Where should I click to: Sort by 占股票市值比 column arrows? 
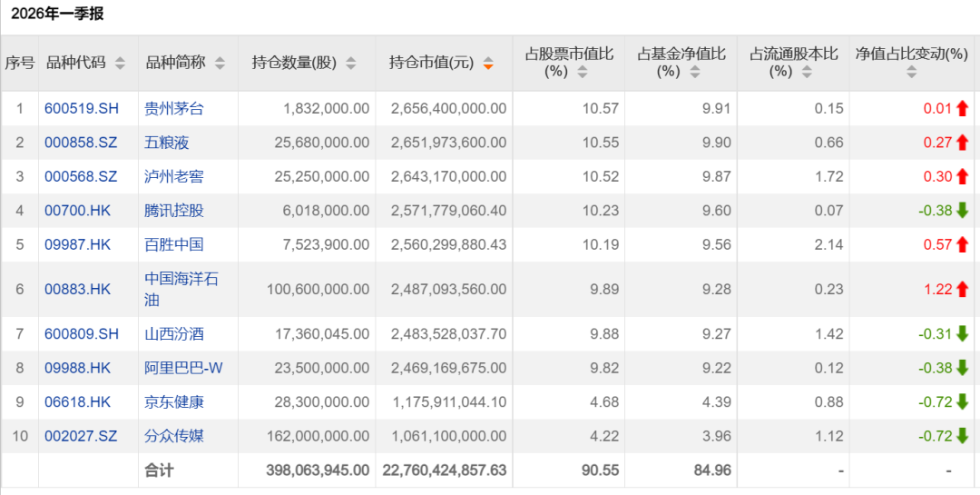(x=583, y=72)
